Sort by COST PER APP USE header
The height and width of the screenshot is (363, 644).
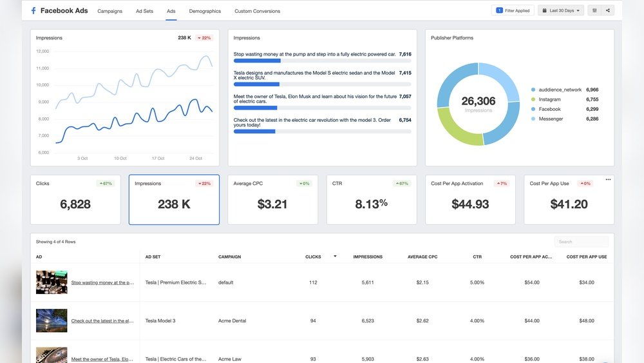coord(587,257)
